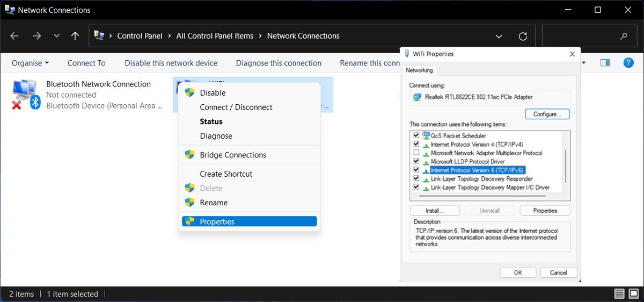Switch to details view icon in status bar
The width and height of the screenshot is (644, 302).
click(619, 294)
